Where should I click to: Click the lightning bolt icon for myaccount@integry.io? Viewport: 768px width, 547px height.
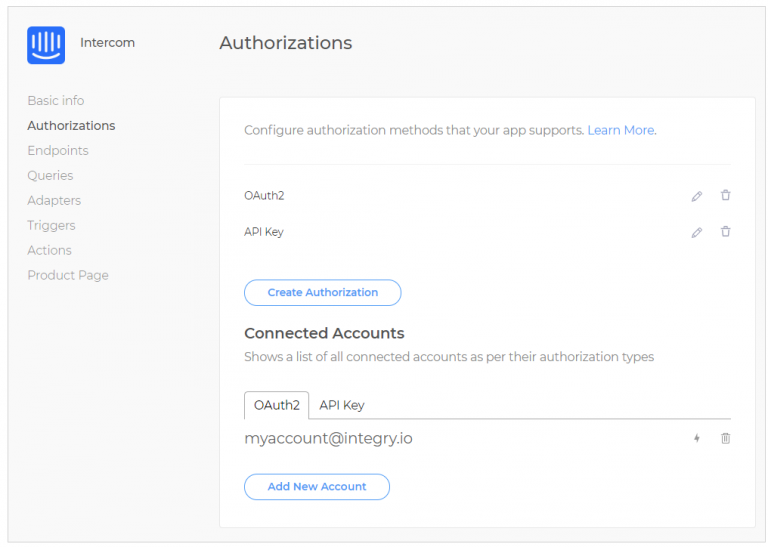click(x=696, y=438)
